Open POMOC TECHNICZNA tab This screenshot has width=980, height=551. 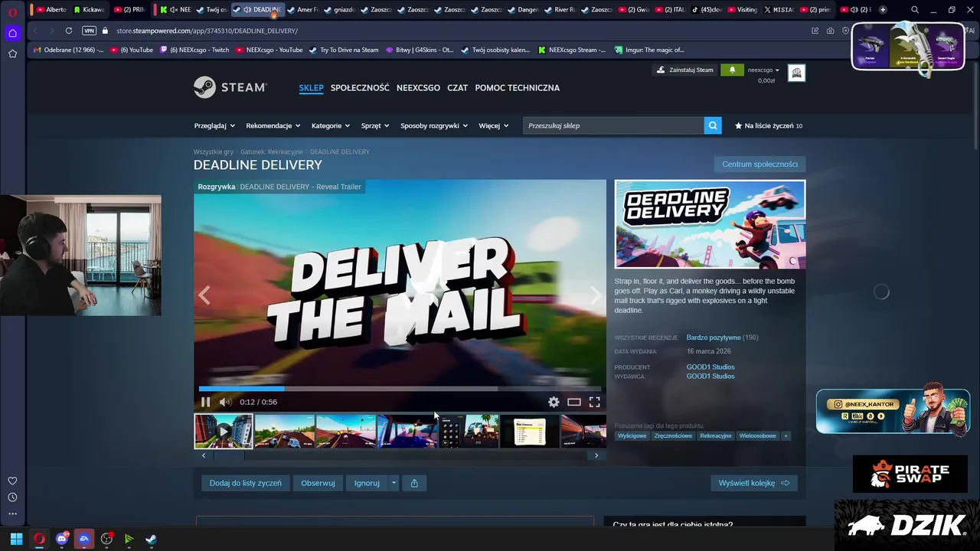point(517,87)
